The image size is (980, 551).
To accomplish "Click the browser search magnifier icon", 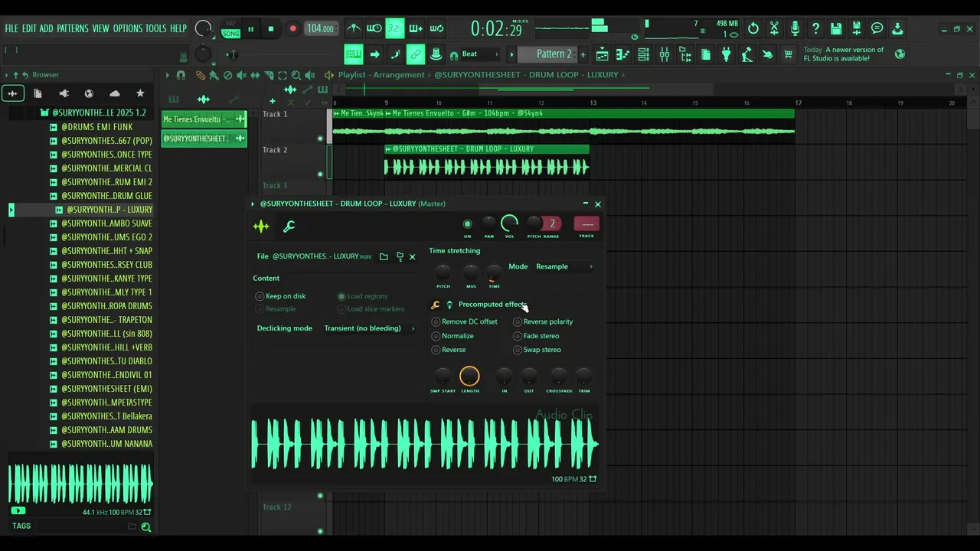I will point(145,527).
